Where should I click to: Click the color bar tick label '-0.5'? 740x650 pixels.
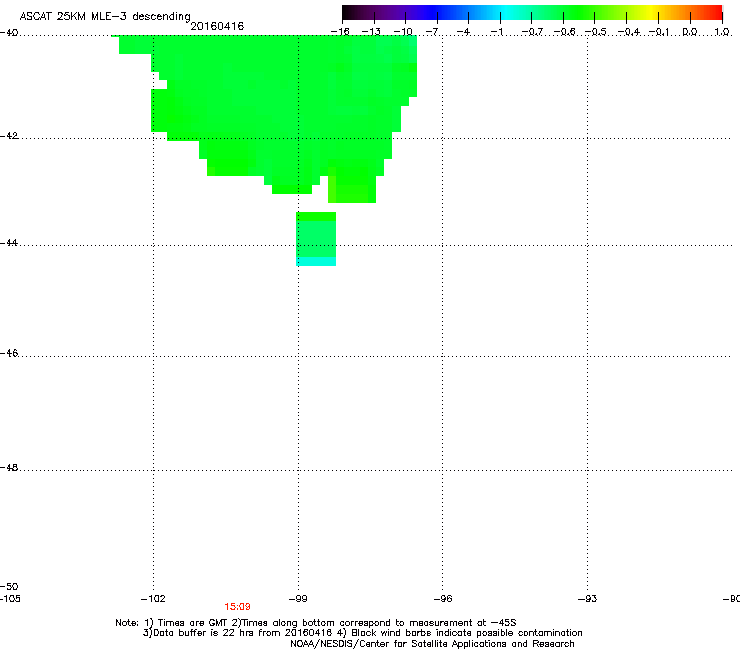coord(595,32)
